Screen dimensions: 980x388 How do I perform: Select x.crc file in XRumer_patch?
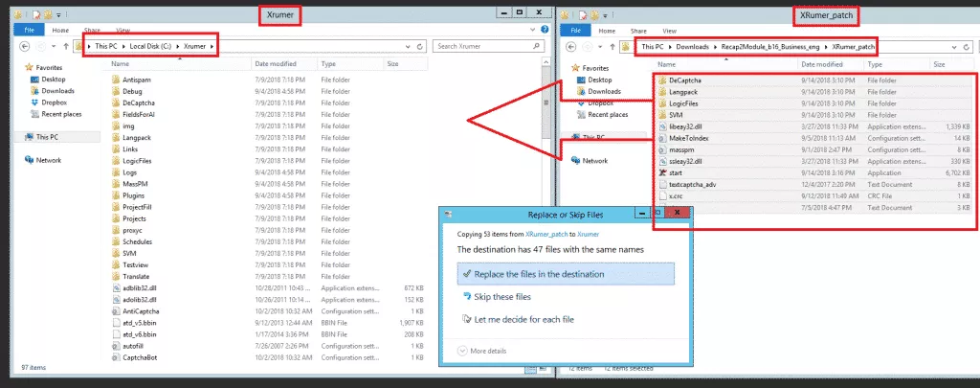[675, 195]
